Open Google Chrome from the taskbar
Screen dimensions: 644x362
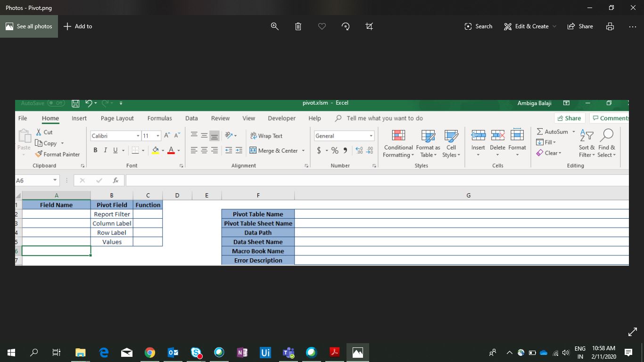pyautogui.click(x=150, y=352)
